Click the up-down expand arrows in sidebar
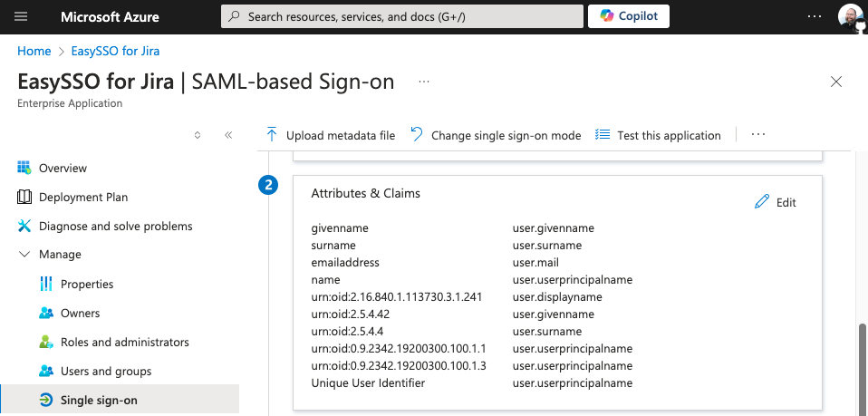868x416 pixels. (x=198, y=135)
